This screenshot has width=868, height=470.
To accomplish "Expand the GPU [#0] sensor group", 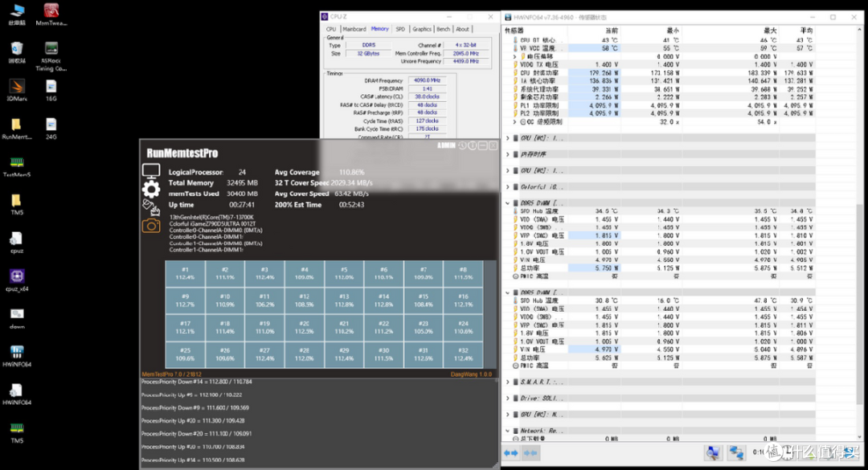I will pyautogui.click(x=508, y=414).
